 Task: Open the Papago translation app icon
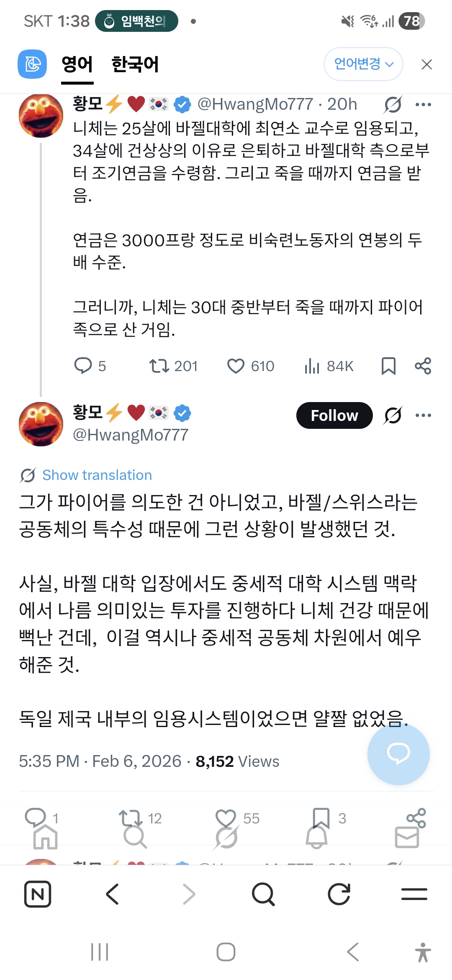32,64
